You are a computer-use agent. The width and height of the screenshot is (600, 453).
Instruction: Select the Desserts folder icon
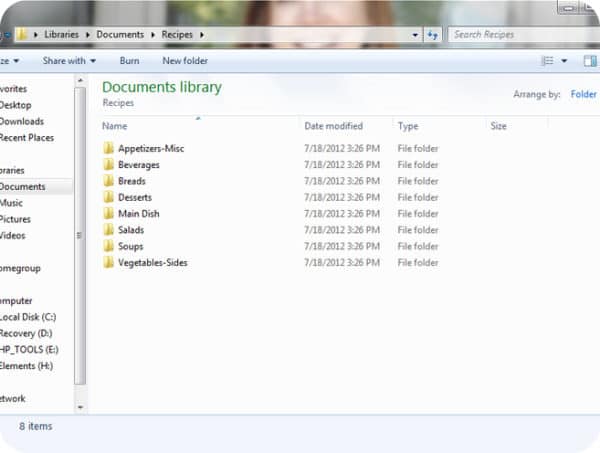[109, 197]
